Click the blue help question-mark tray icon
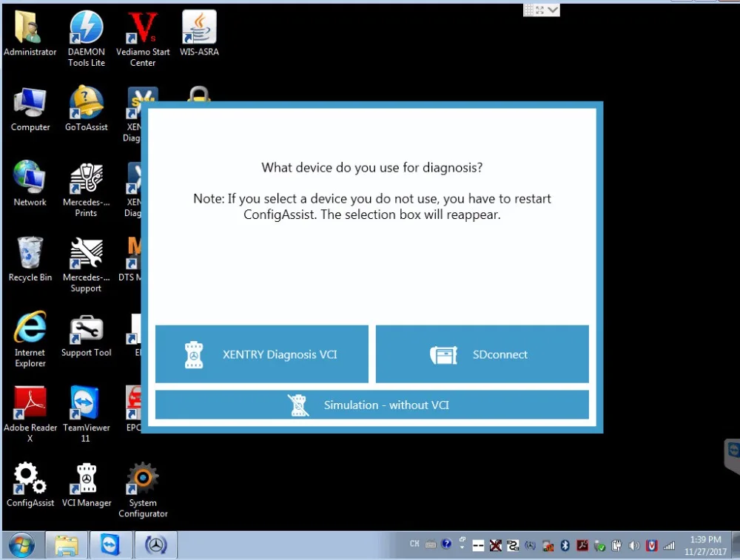Image resolution: width=740 pixels, height=560 pixels. (x=446, y=544)
